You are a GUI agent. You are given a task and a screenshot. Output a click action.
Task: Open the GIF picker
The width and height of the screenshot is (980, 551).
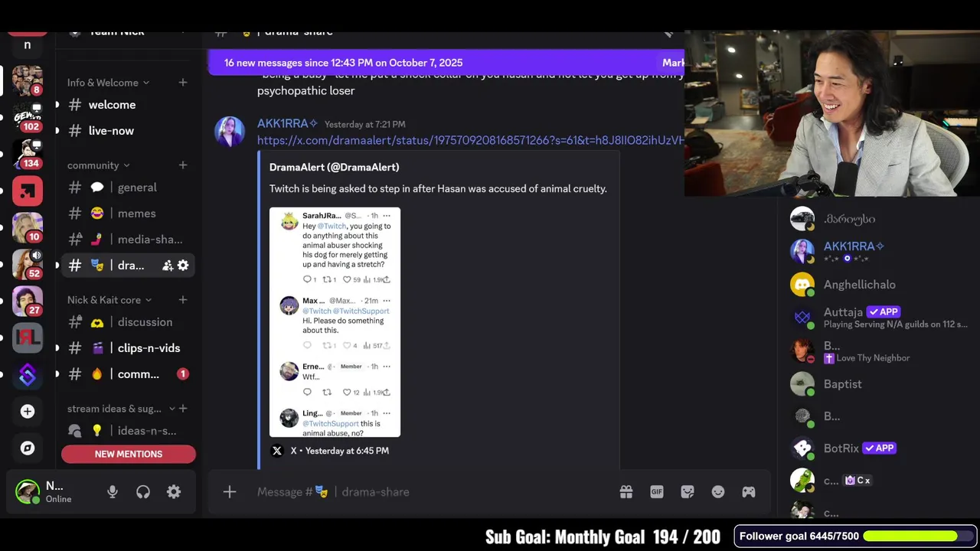657,492
